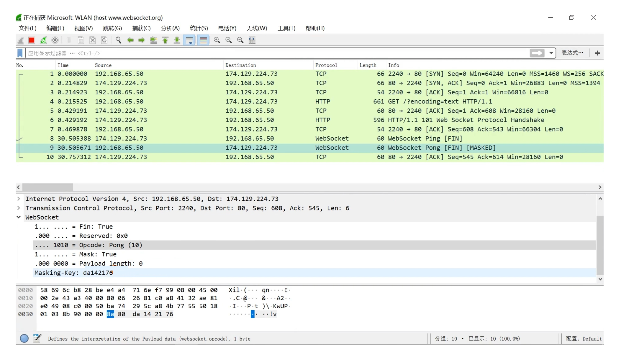This screenshot has height=364, width=621.
Task: Expand the Transmission Control Protocol node
Action: tap(19, 208)
